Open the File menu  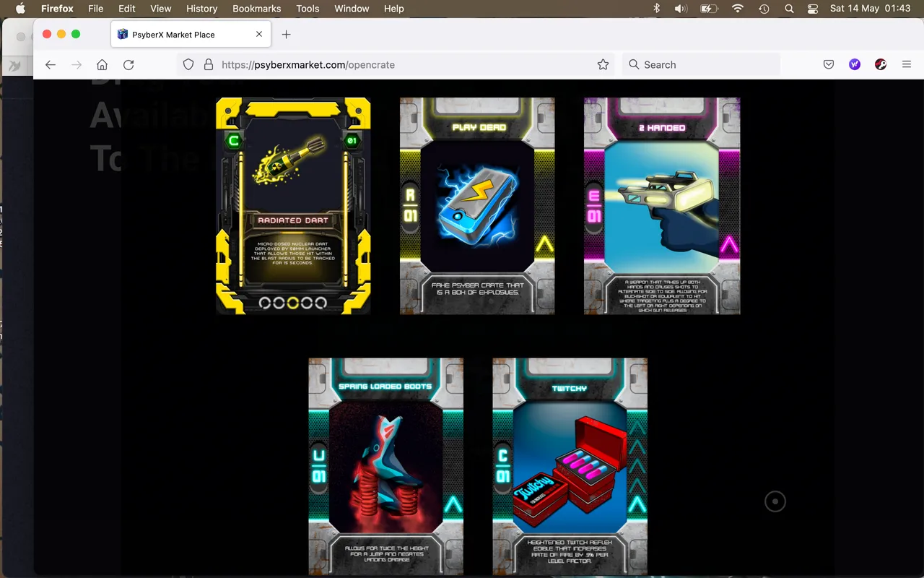click(x=95, y=9)
